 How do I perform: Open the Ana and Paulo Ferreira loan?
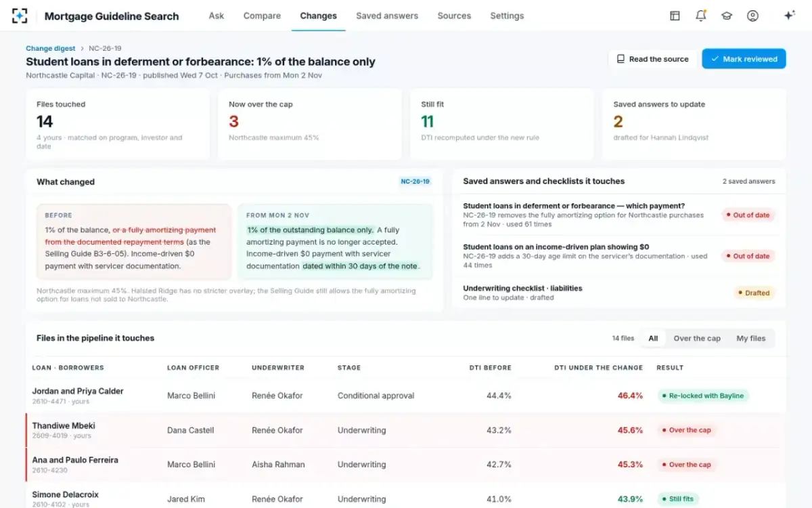click(406, 465)
